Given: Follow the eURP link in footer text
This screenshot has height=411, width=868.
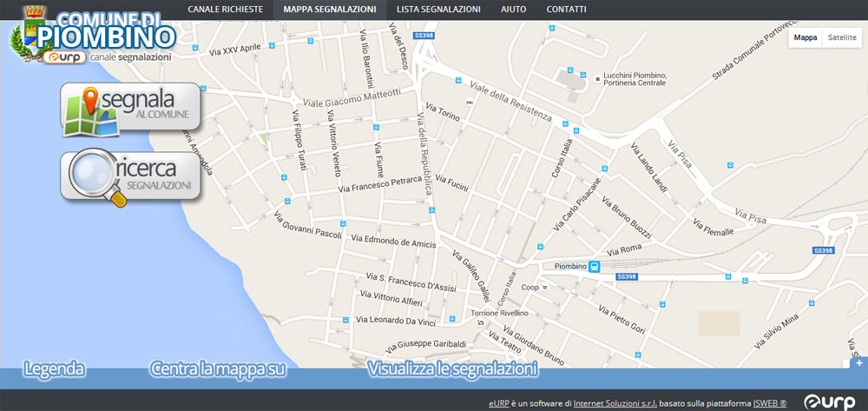Looking at the screenshot, I should [498, 403].
